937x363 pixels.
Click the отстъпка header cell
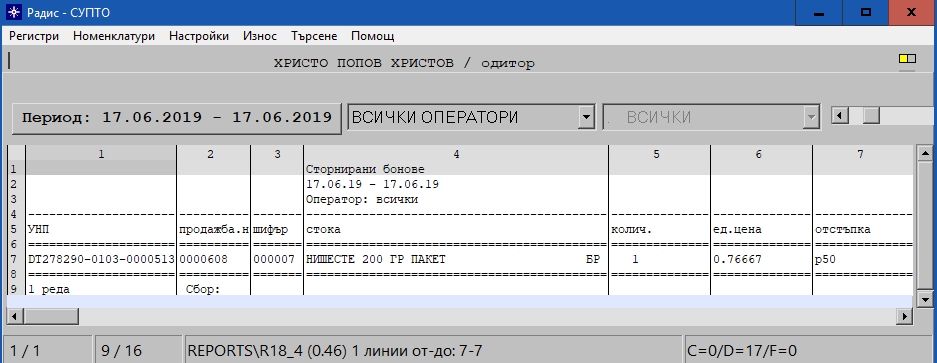863,230
